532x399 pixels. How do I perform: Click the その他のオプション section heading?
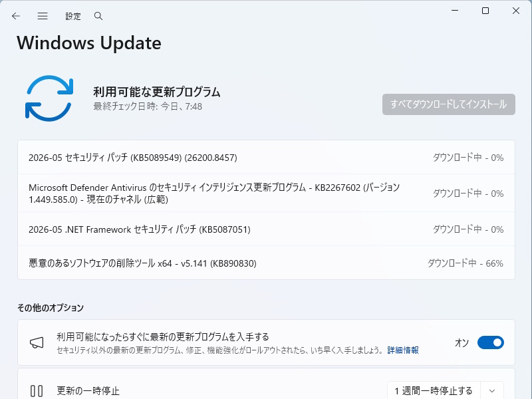pos(51,308)
